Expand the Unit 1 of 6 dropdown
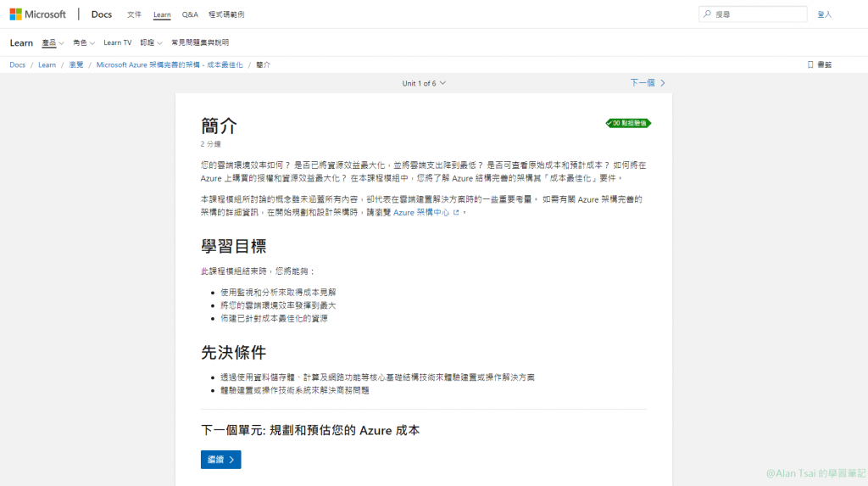This screenshot has width=868, height=486. tap(424, 83)
